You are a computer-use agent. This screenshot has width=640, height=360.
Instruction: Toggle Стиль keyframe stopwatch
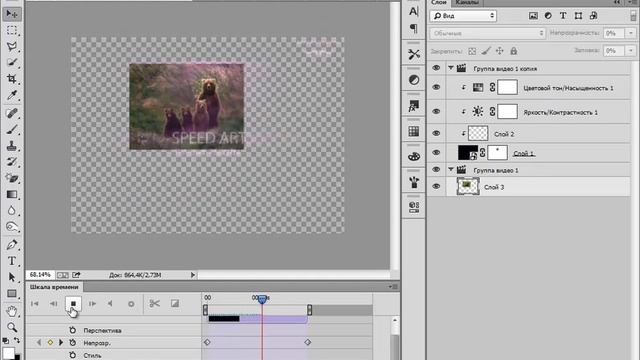pos(73,355)
